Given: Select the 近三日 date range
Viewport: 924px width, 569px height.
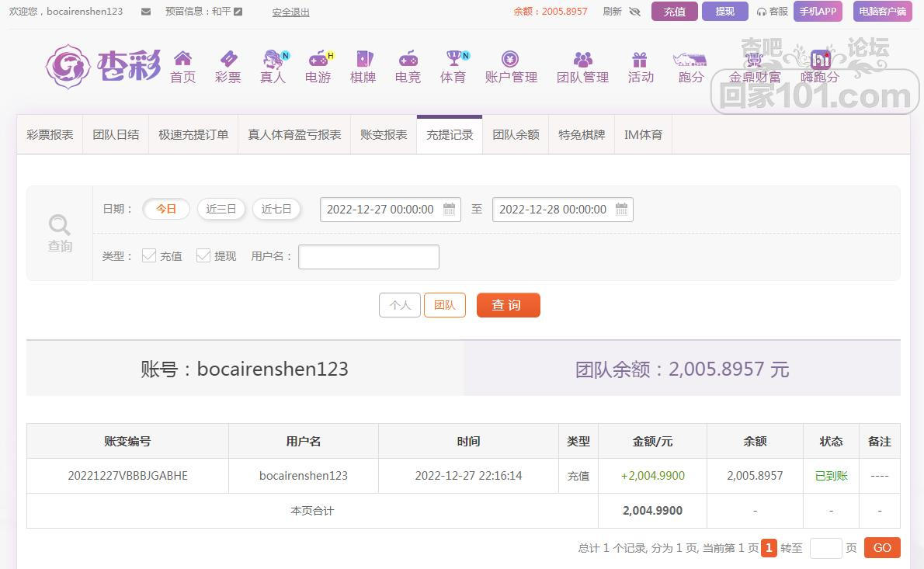Looking at the screenshot, I should (221, 209).
